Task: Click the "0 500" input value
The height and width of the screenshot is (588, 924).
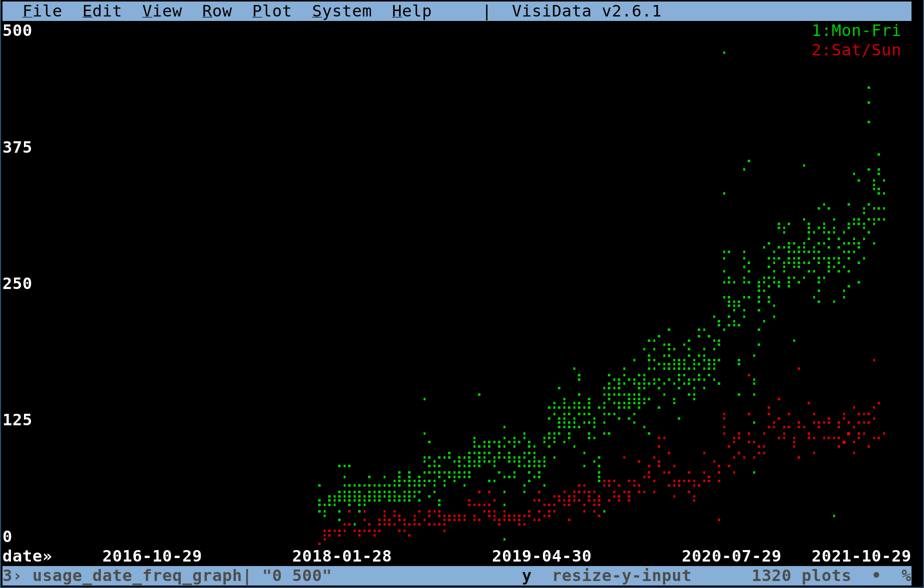Action: pos(297,576)
